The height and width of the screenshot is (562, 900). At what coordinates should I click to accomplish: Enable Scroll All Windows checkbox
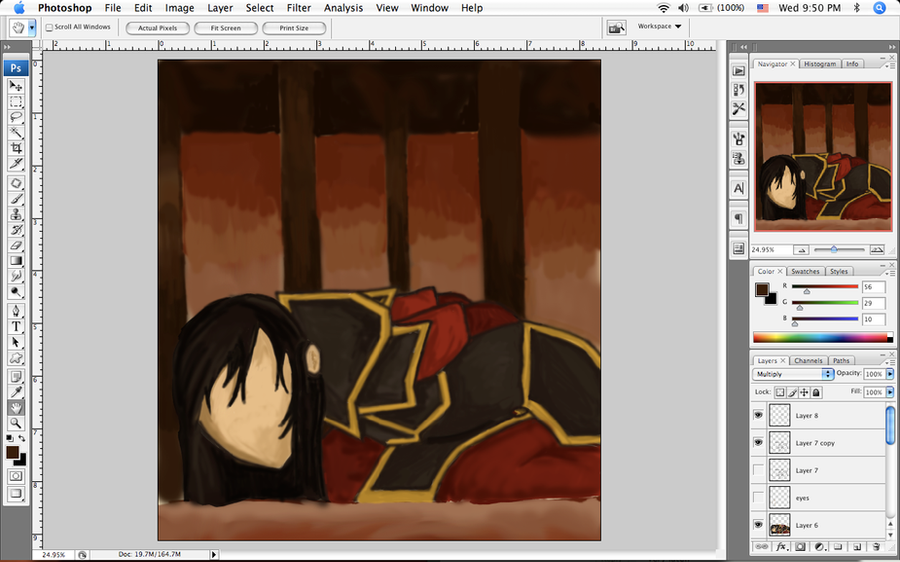pos(49,28)
